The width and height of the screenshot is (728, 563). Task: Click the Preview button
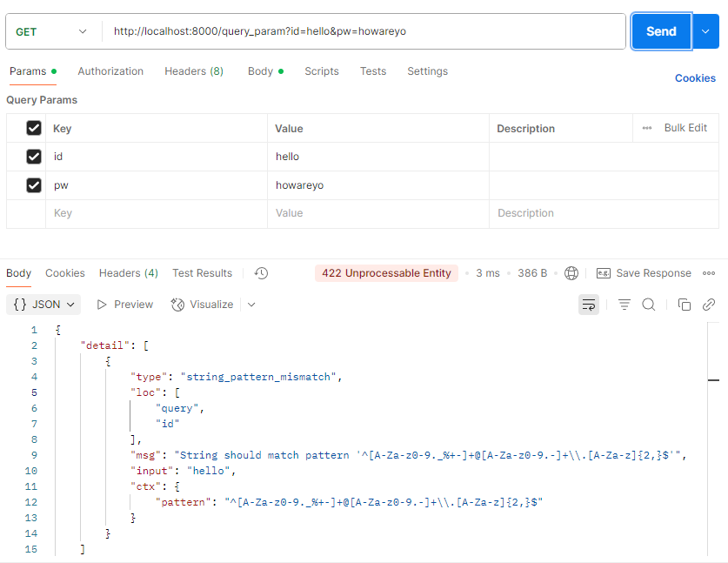[x=124, y=305]
